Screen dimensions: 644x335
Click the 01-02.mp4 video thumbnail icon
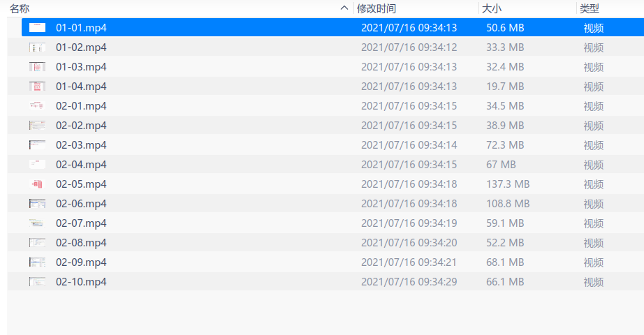click(38, 47)
